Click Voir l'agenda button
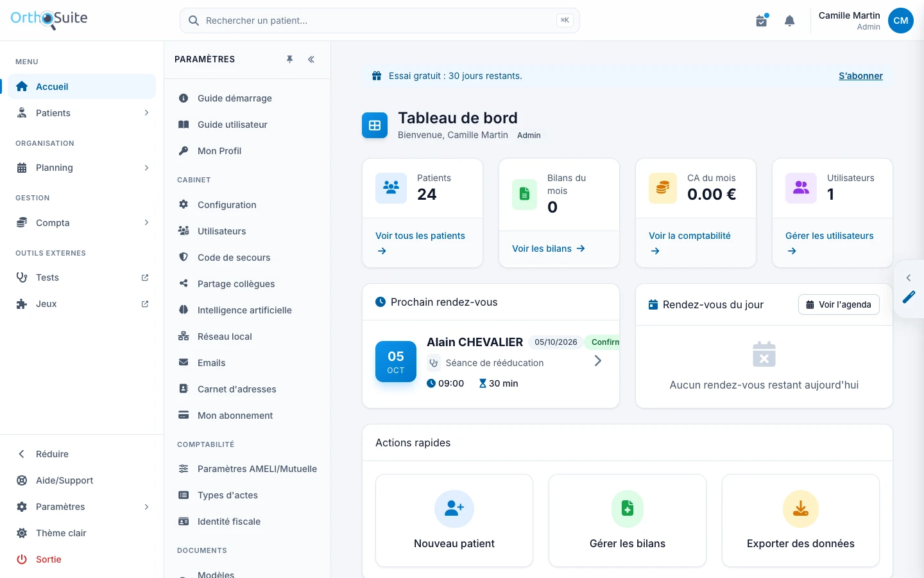This screenshot has width=924, height=578. pyautogui.click(x=839, y=304)
